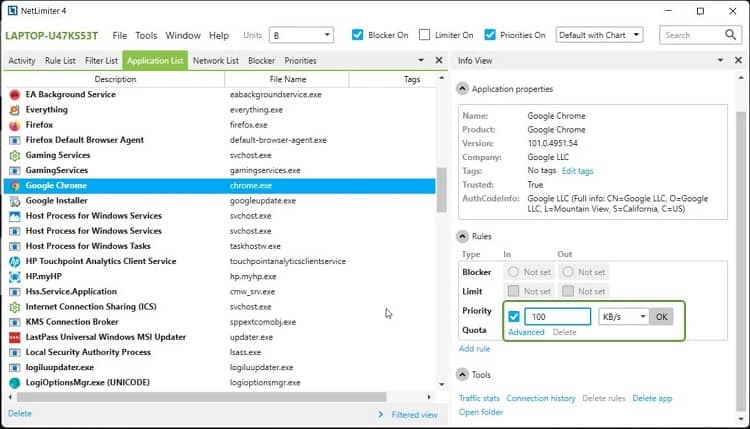Open the Units dropdown
The width and height of the screenshot is (750, 429).
[x=301, y=35]
